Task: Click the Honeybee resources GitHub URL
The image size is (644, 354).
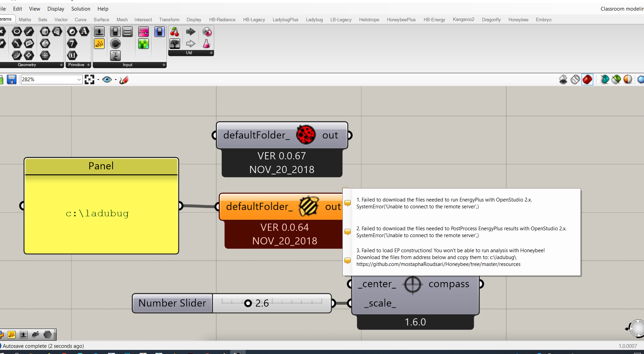Action: (x=438, y=264)
